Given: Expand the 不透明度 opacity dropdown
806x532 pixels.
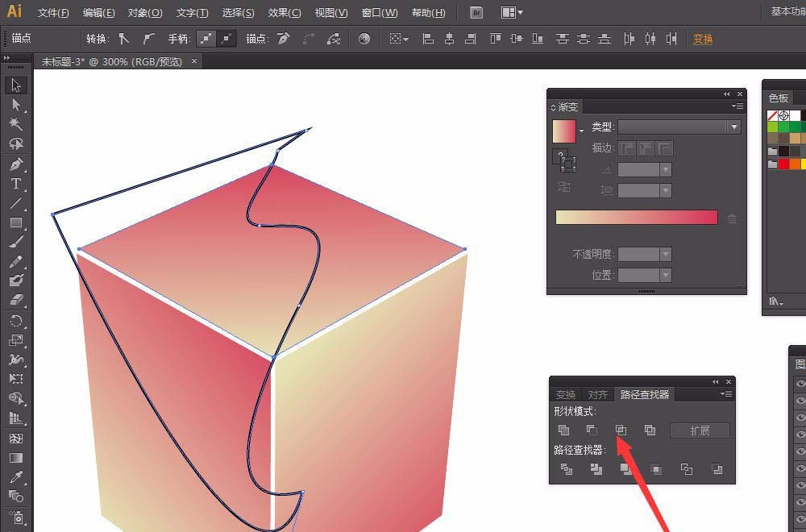Looking at the screenshot, I should pyautogui.click(x=665, y=254).
